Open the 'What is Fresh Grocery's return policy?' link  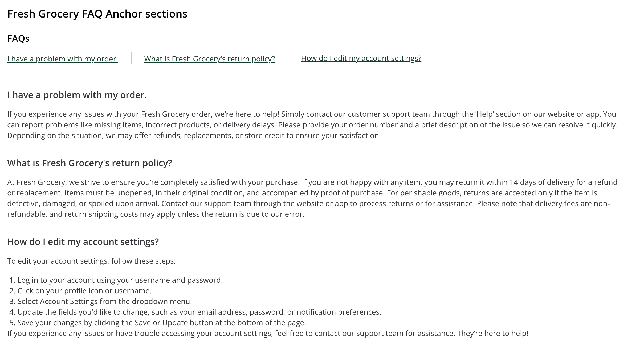point(210,59)
